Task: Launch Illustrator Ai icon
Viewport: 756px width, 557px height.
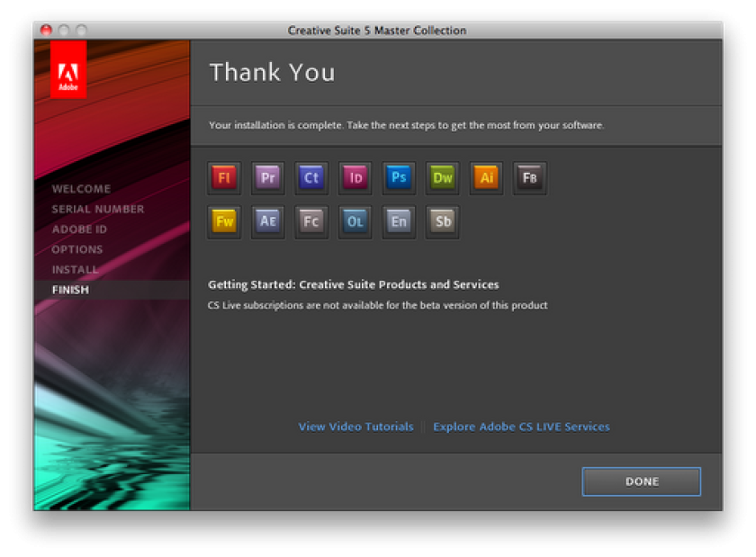Action: pyautogui.click(x=486, y=178)
